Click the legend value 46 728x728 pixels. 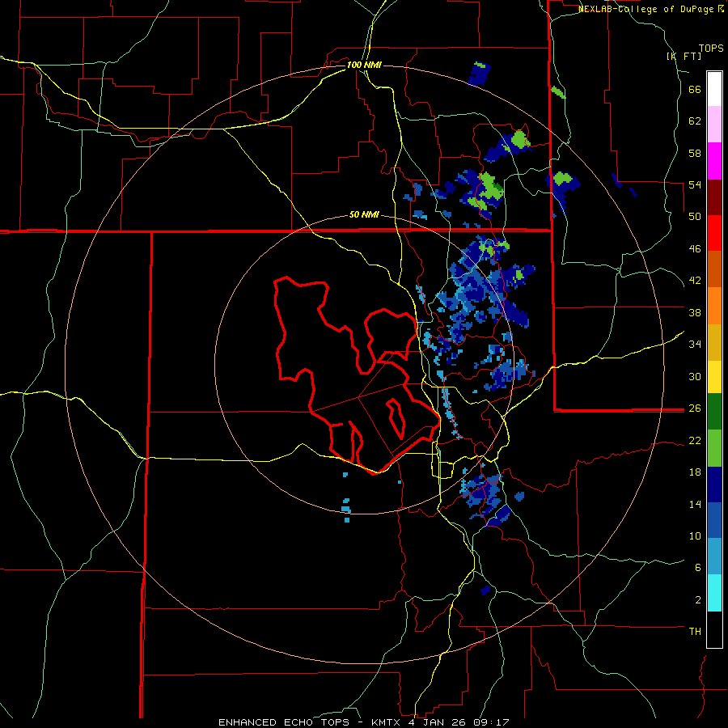click(695, 249)
